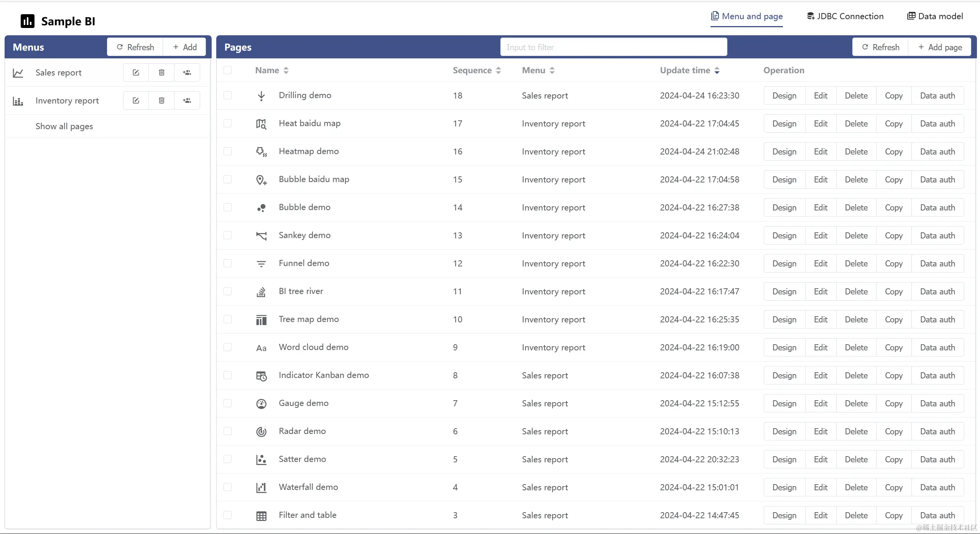Click the Funnel demo page icon
Screen dimensions: 980x534
tap(261, 264)
